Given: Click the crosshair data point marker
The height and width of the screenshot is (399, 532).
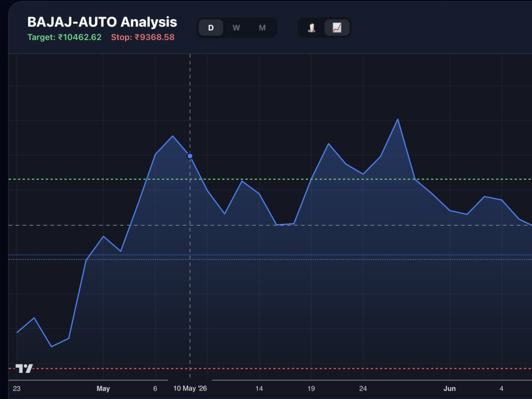Looking at the screenshot, I should 190,156.
